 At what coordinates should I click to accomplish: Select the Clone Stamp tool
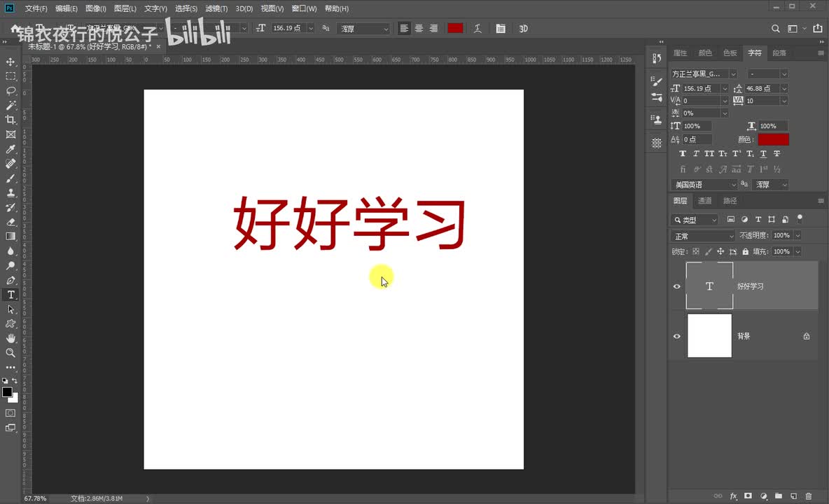pos(11,192)
